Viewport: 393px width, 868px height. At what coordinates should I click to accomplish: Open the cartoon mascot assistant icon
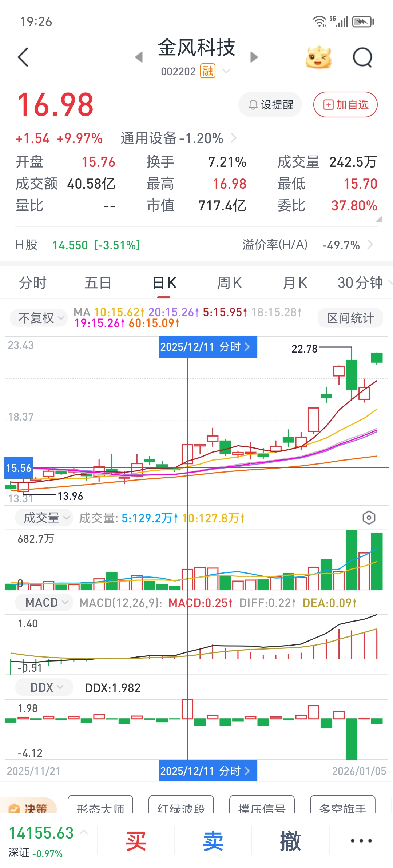click(319, 57)
